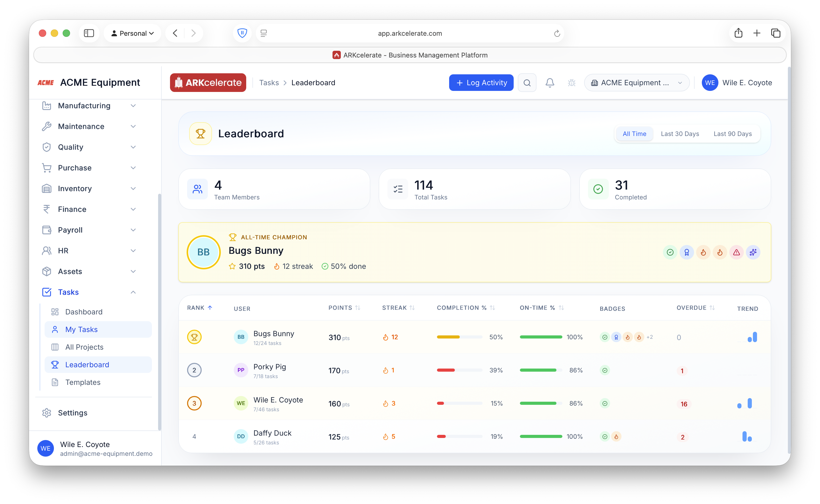Expand the Inventory section
820x504 pixels.
point(90,188)
